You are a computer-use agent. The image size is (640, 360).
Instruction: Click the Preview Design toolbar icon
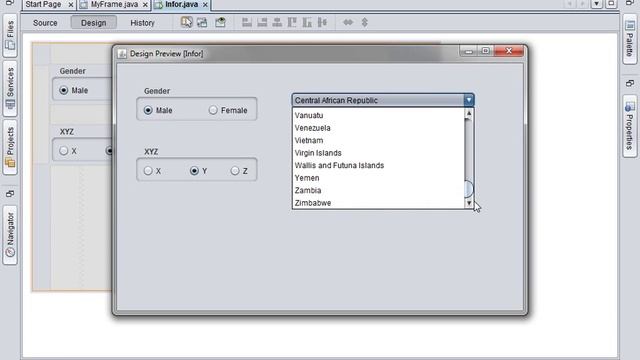[x=220, y=22]
